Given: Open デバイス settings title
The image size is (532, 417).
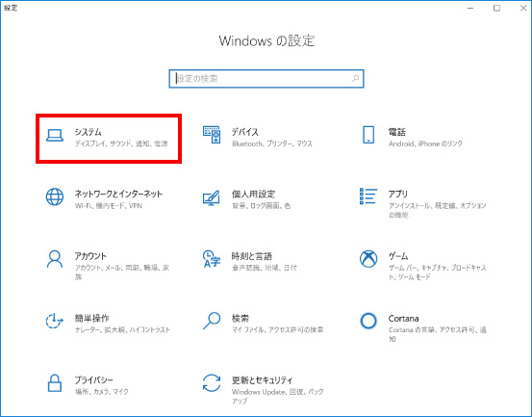Looking at the screenshot, I should pyautogui.click(x=245, y=132).
